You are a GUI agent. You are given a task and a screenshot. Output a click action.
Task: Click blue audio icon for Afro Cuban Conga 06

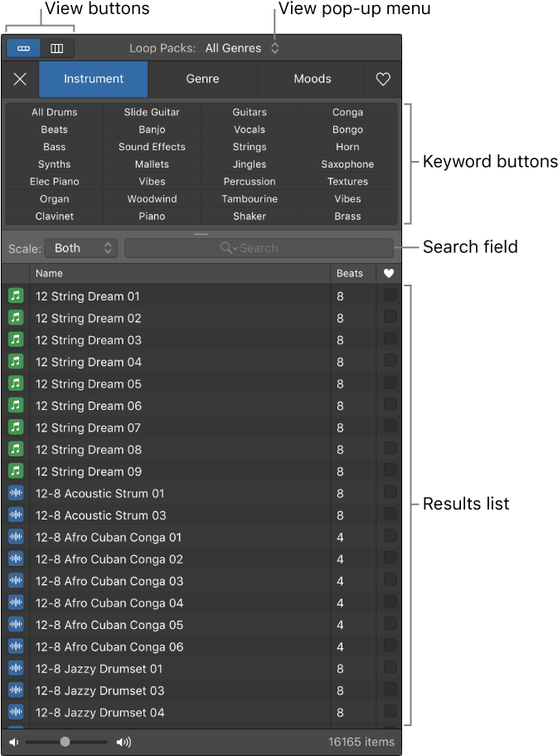tap(16, 646)
